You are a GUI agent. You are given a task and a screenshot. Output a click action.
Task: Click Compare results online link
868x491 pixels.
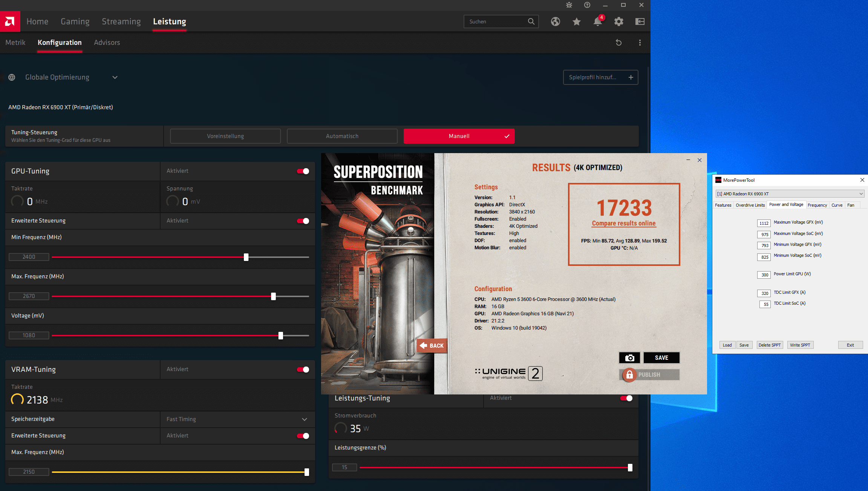(x=624, y=223)
